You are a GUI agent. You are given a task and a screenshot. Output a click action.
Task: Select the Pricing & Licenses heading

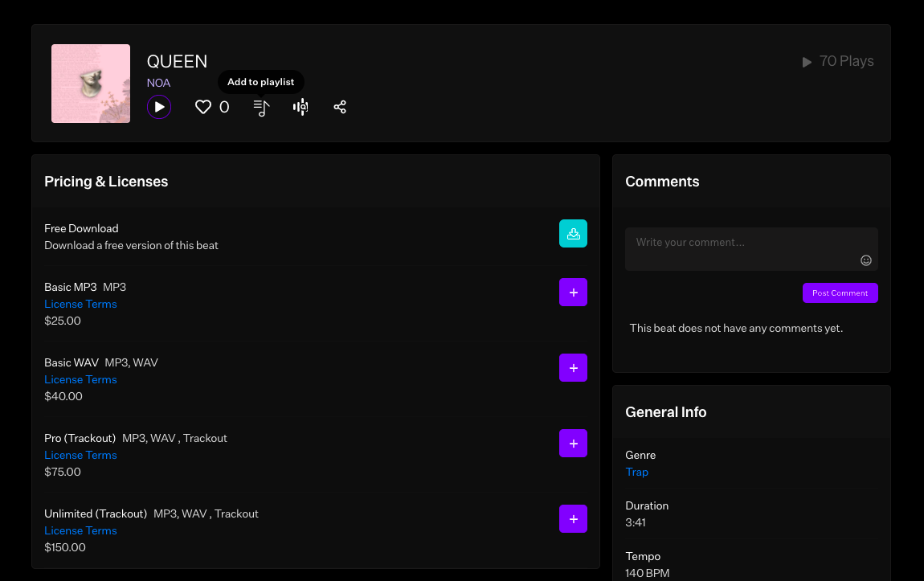coord(106,182)
